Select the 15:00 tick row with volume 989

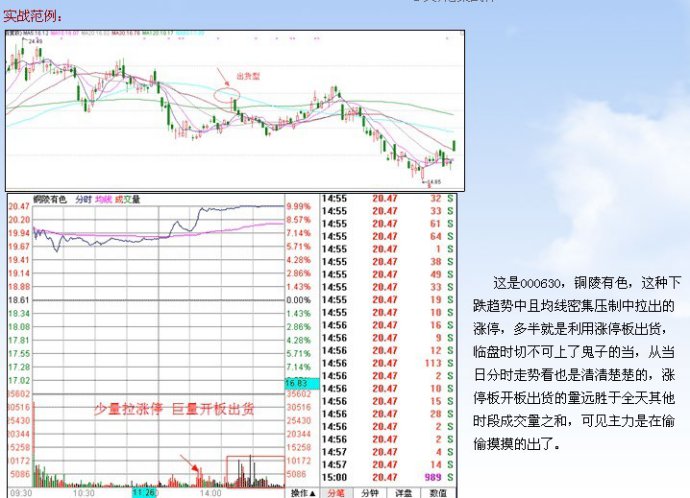coord(387,477)
